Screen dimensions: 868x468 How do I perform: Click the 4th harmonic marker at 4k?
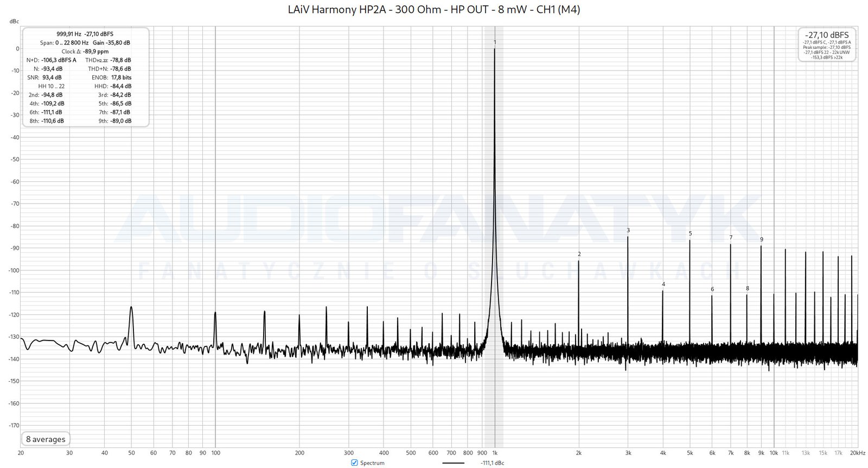point(663,284)
